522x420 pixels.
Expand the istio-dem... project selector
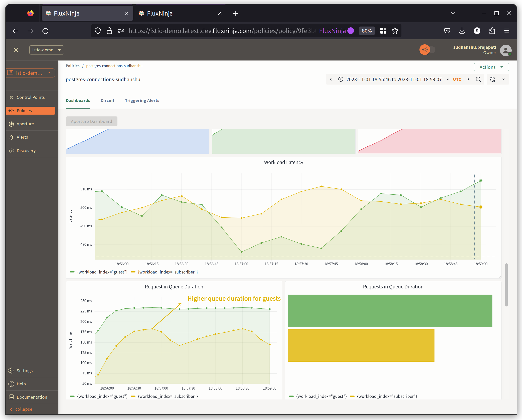pyautogui.click(x=30, y=73)
